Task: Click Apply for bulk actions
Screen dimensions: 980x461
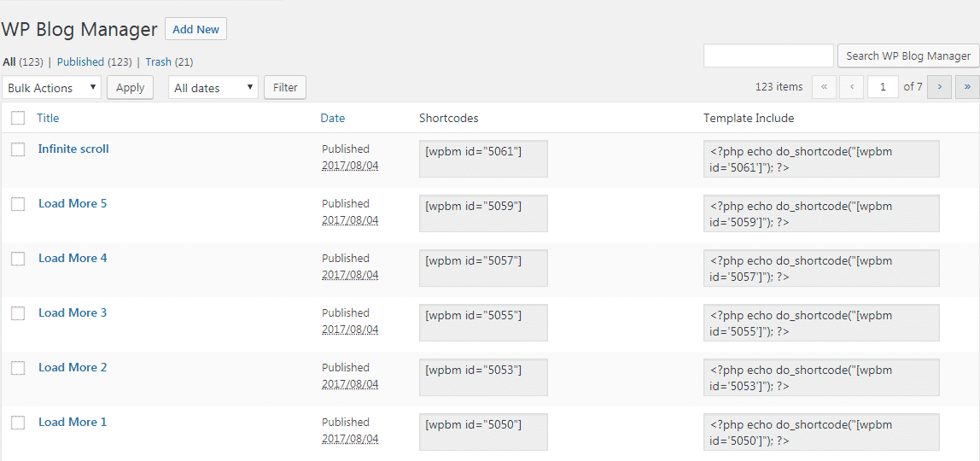Action: tap(130, 87)
